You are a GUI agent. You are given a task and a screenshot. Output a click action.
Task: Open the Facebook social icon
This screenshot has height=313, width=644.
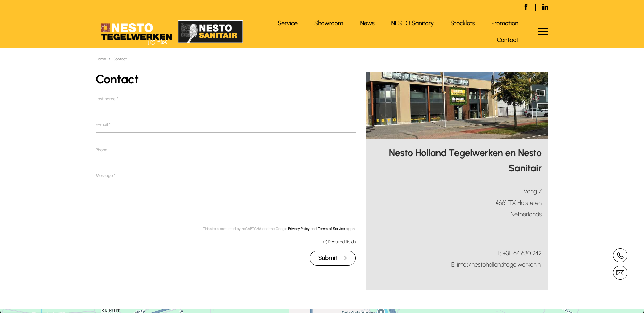[526, 7]
